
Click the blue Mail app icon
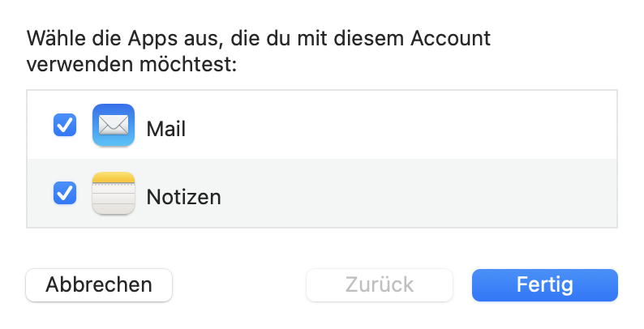114,126
